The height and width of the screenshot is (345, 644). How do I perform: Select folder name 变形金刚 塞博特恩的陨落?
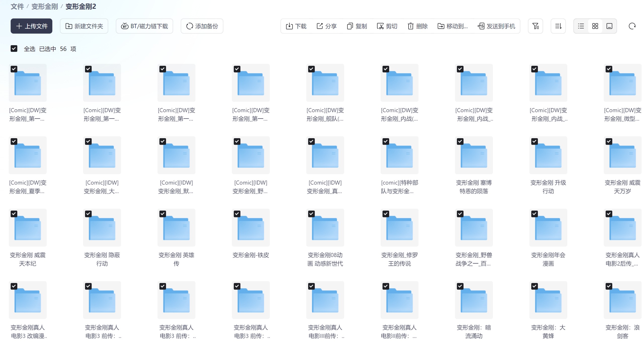pyautogui.click(x=474, y=187)
